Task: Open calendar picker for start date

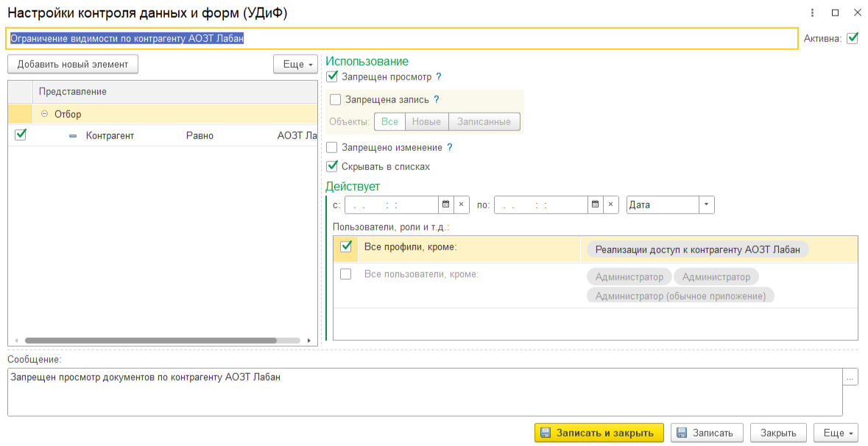Action: click(x=445, y=205)
